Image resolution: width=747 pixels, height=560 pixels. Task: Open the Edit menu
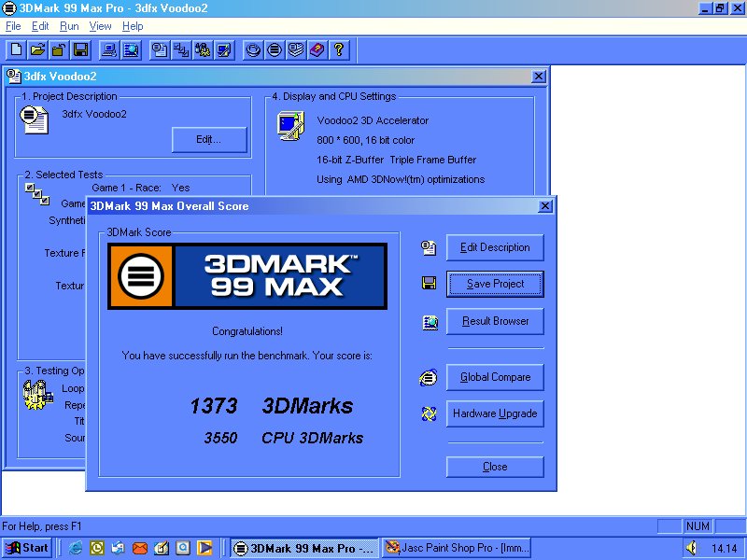(40, 26)
